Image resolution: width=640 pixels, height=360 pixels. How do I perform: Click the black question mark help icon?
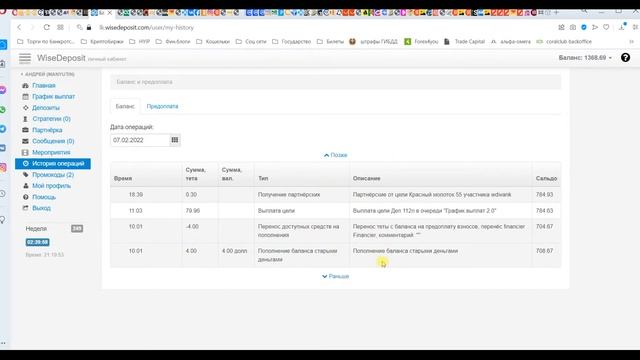[x=625, y=58]
